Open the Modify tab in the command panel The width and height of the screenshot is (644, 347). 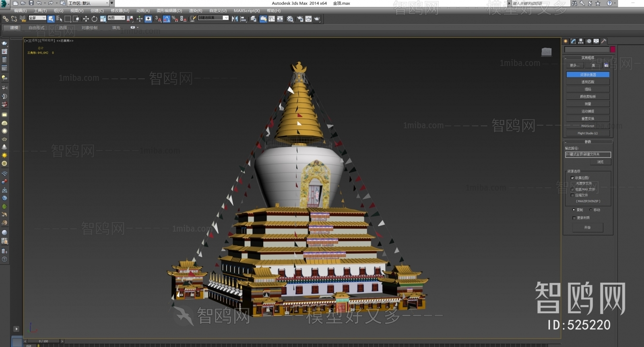(x=573, y=41)
